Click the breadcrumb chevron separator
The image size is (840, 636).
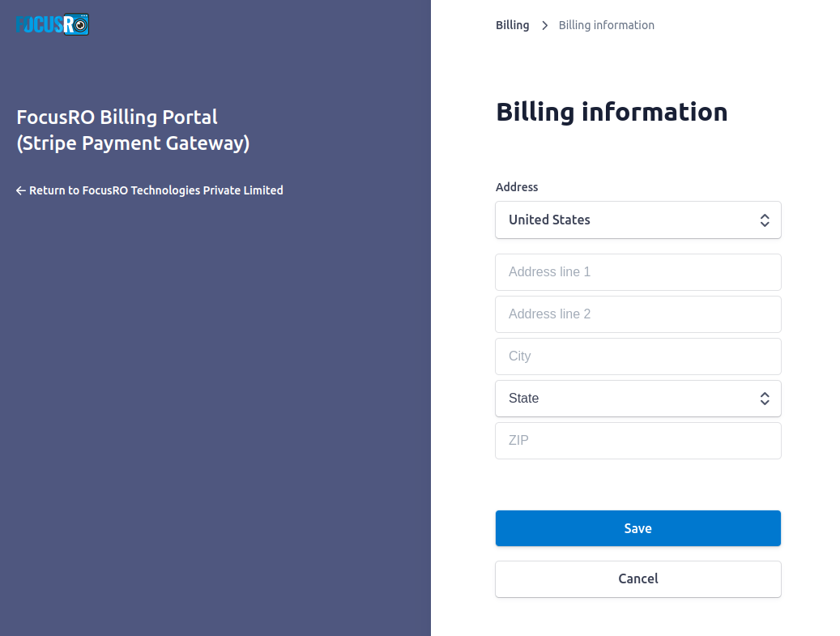click(x=545, y=26)
